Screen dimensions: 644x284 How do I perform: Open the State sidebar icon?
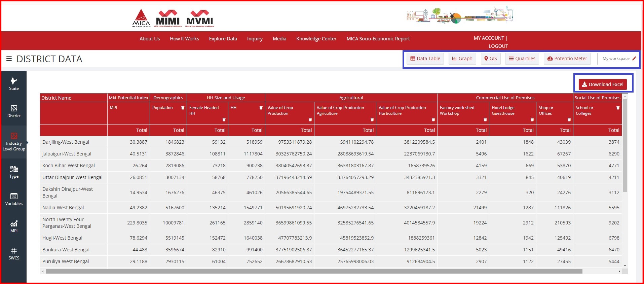(x=14, y=84)
